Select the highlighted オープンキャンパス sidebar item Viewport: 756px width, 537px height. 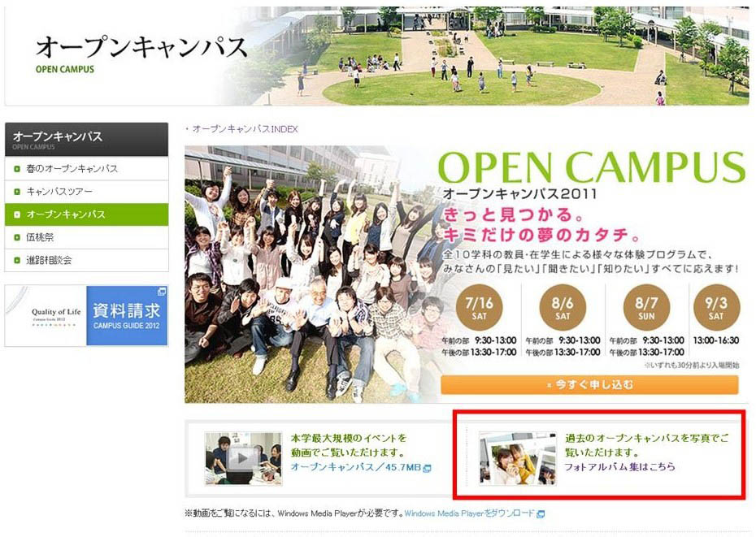(66, 214)
